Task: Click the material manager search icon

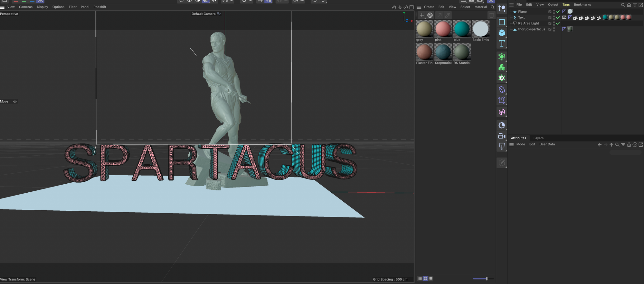Action: 492,7
